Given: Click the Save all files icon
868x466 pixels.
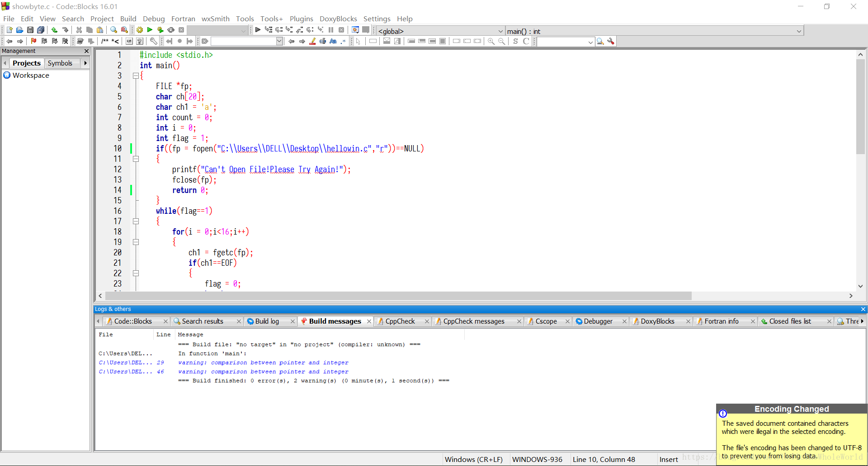Looking at the screenshot, I should tap(41, 30).
